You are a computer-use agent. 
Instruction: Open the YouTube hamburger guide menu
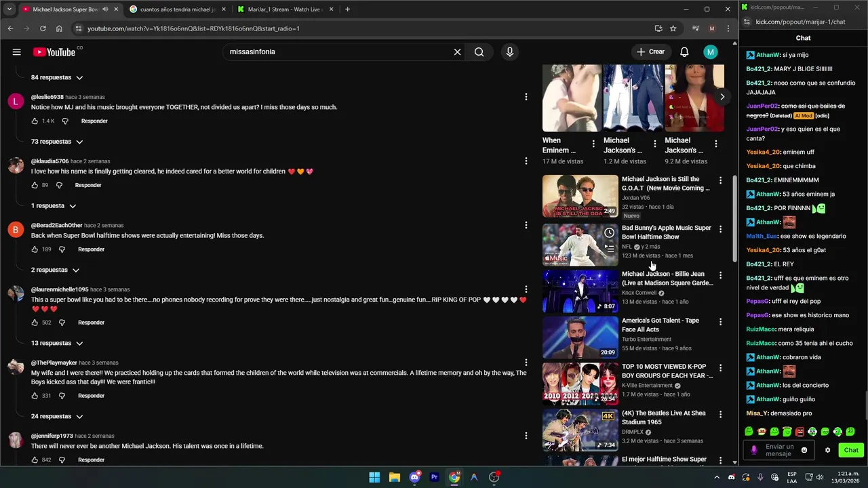pyautogui.click(x=16, y=52)
